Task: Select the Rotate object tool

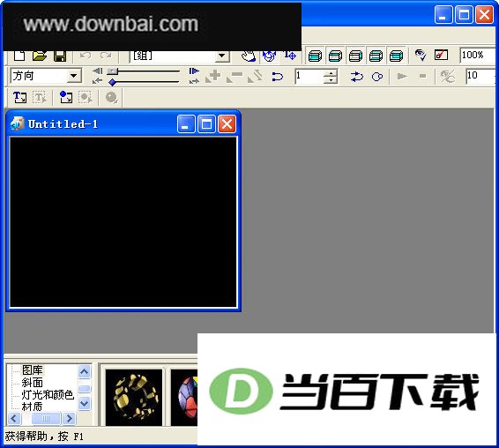Action: click(269, 56)
